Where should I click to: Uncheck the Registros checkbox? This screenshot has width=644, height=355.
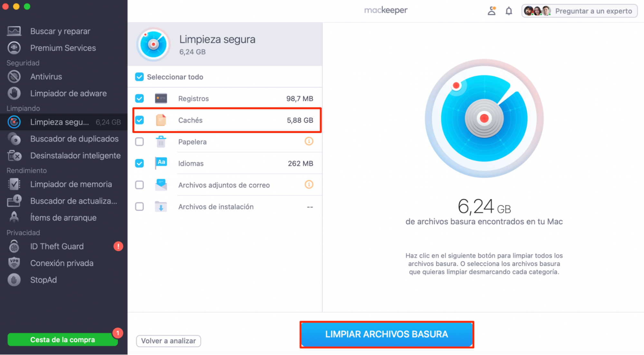pos(139,98)
